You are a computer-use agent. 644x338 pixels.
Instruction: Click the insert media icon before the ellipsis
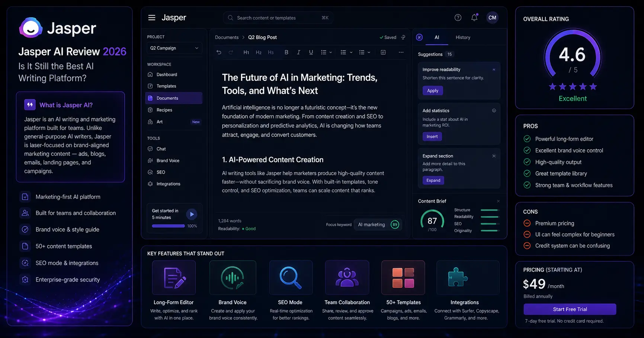(383, 52)
